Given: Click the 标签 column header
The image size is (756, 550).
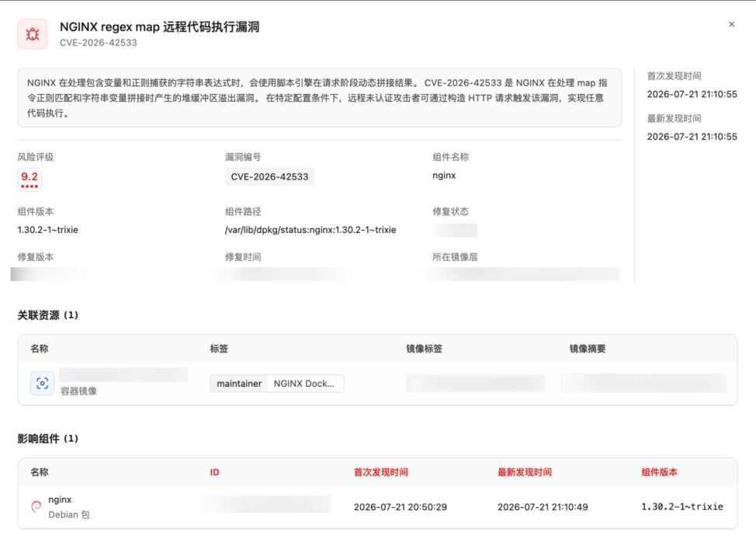Looking at the screenshot, I should pyautogui.click(x=219, y=349).
